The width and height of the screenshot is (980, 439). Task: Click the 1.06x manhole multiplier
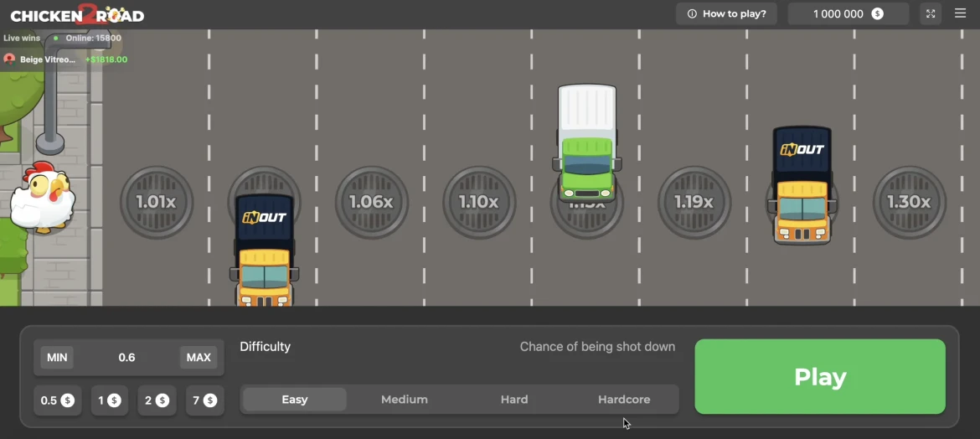click(x=371, y=202)
